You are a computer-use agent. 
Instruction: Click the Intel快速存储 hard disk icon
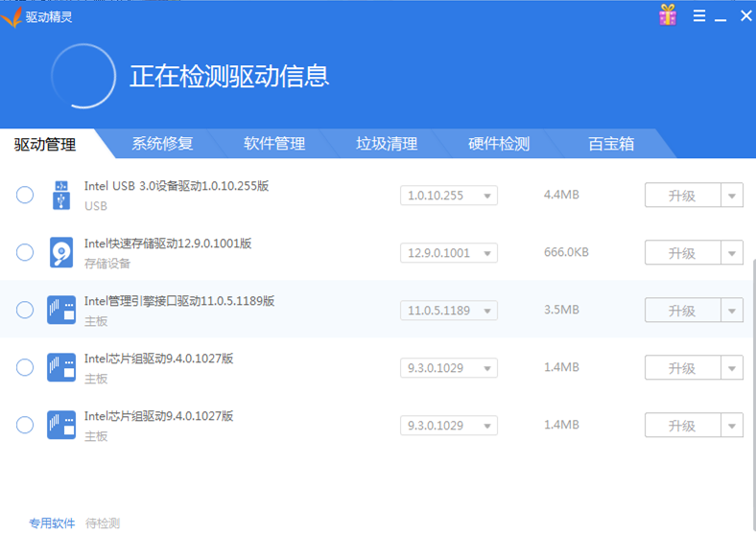click(61, 253)
